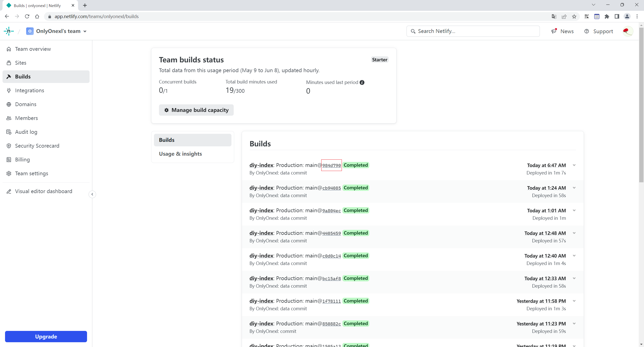Expand the build from Today at 1:24 AM
Screen dimensions: 644x347
pyautogui.click(x=574, y=188)
